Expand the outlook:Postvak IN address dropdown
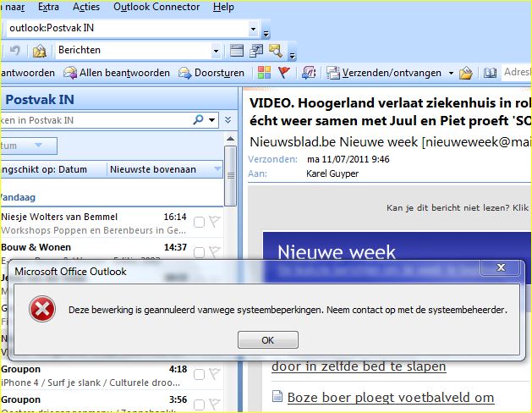The height and width of the screenshot is (413, 532). pos(253,29)
